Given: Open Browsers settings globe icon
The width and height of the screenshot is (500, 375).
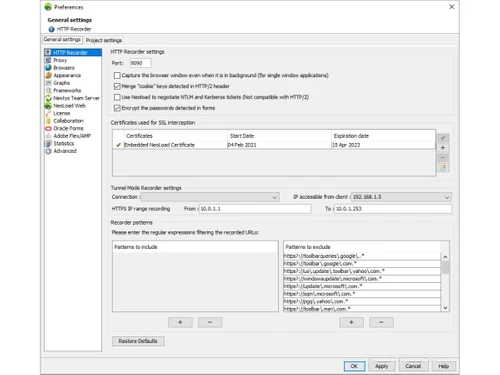Looking at the screenshot, I should 48,68.
